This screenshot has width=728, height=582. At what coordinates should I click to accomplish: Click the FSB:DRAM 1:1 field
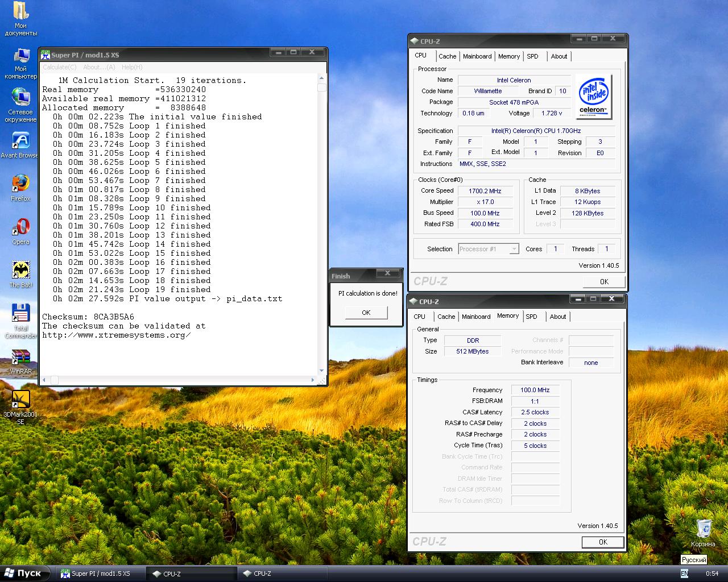click(x=535, y=401)
